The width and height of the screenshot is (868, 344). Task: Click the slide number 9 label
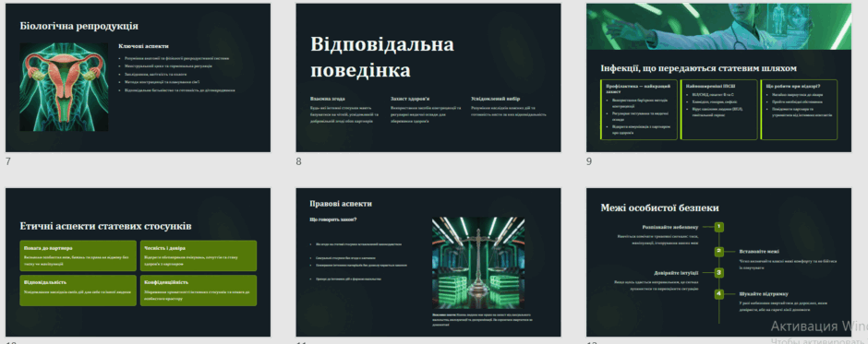tap(589, 161)
